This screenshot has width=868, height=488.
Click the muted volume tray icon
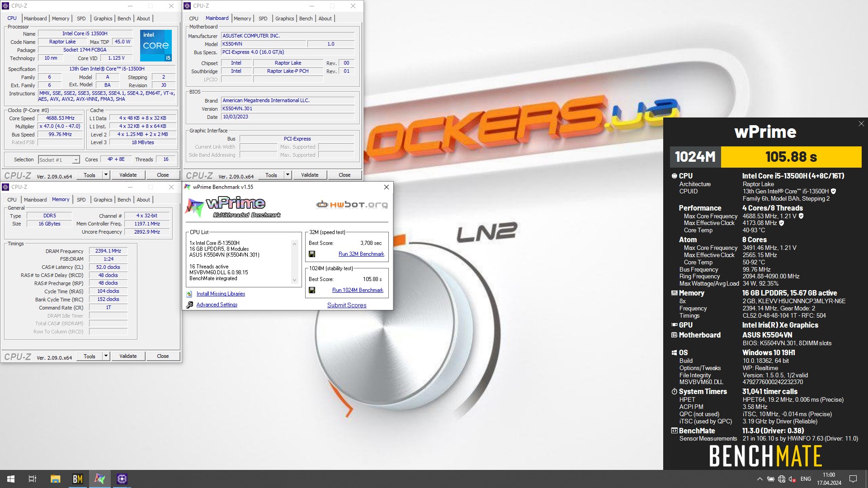[x=792, y=479]
